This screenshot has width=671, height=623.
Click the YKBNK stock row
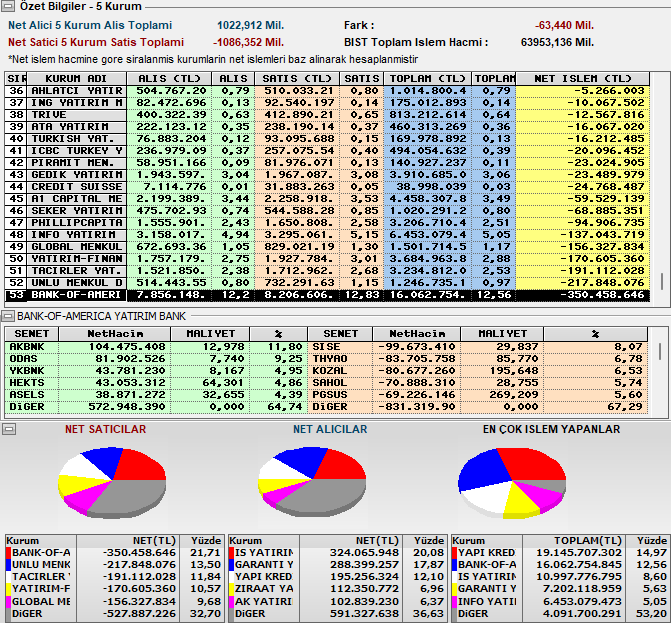tap(156, 371)
